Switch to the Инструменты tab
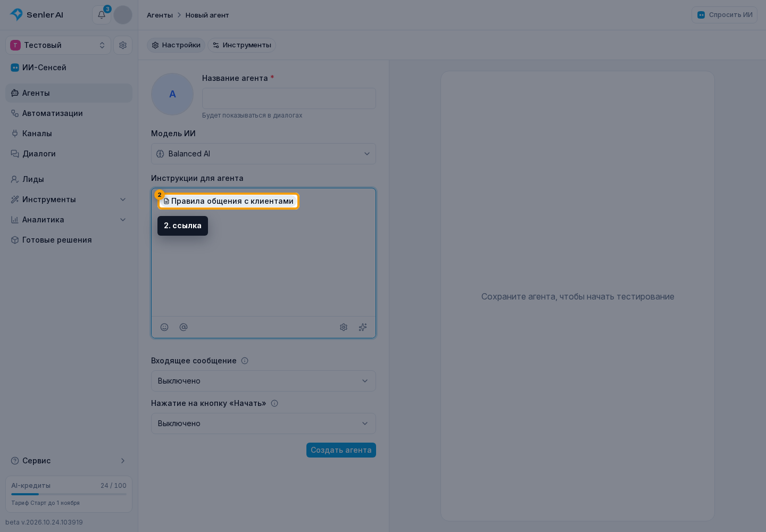 [x=242, y=45]
